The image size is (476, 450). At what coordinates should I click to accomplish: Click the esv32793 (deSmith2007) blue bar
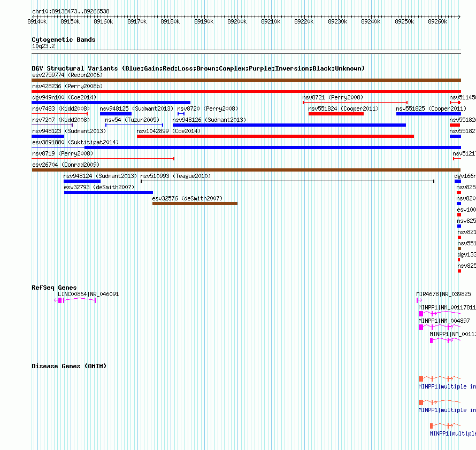(109, 192)
